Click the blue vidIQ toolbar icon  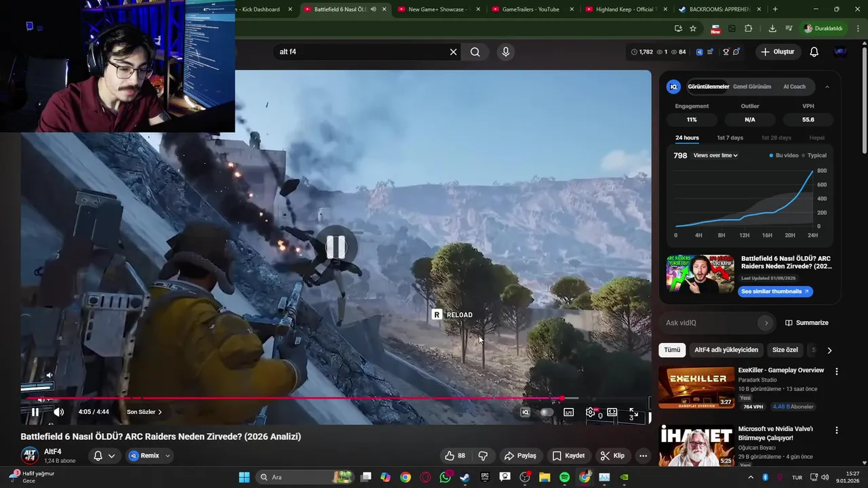699,52
